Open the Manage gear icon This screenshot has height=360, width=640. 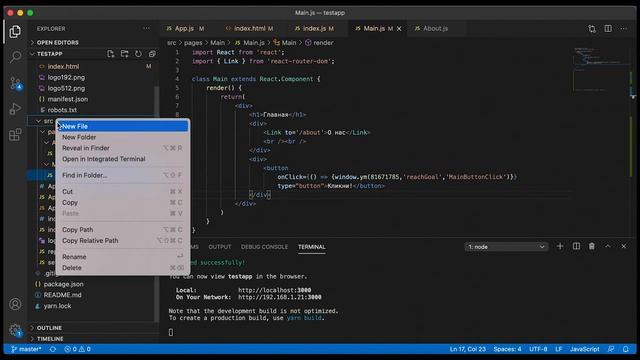click(x=15, y=330)
